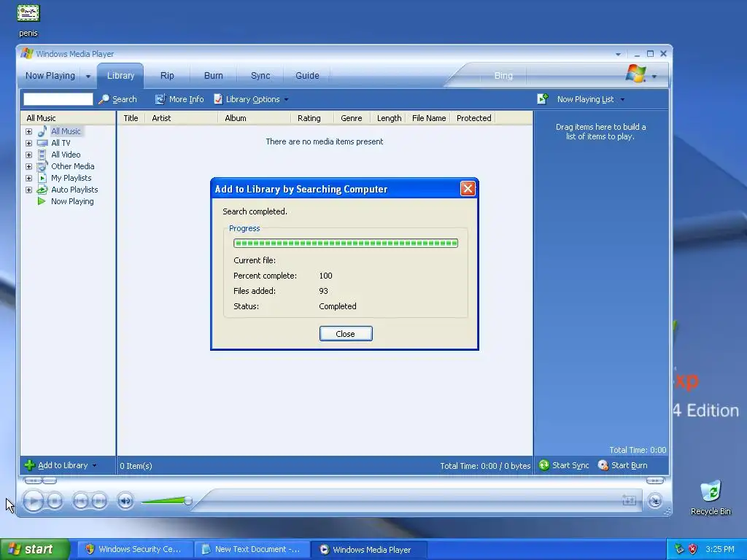
Task: Select the Recycle Bin desktop icon
Action: pos(711,497)
